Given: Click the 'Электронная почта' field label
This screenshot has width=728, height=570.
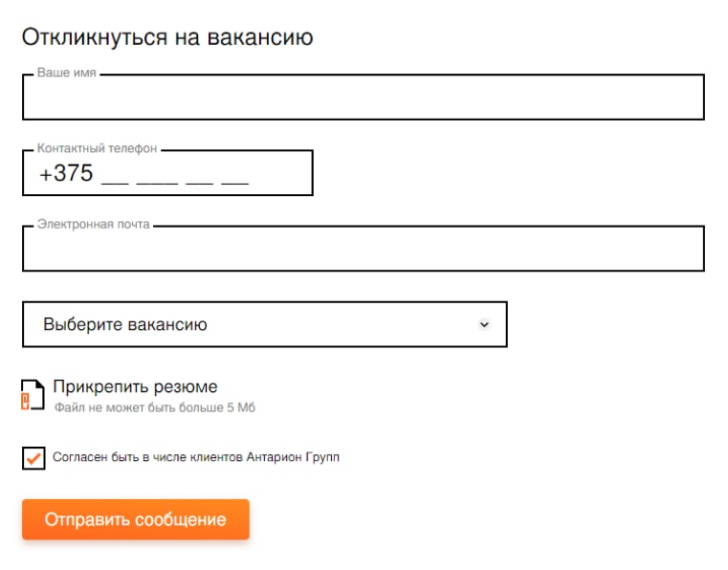Looking at the screenshot, I should [94, 224].
